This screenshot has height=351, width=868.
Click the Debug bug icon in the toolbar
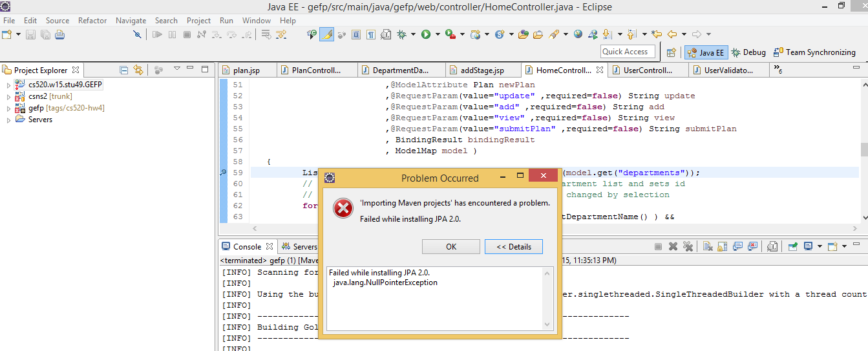tap(402, 34)
